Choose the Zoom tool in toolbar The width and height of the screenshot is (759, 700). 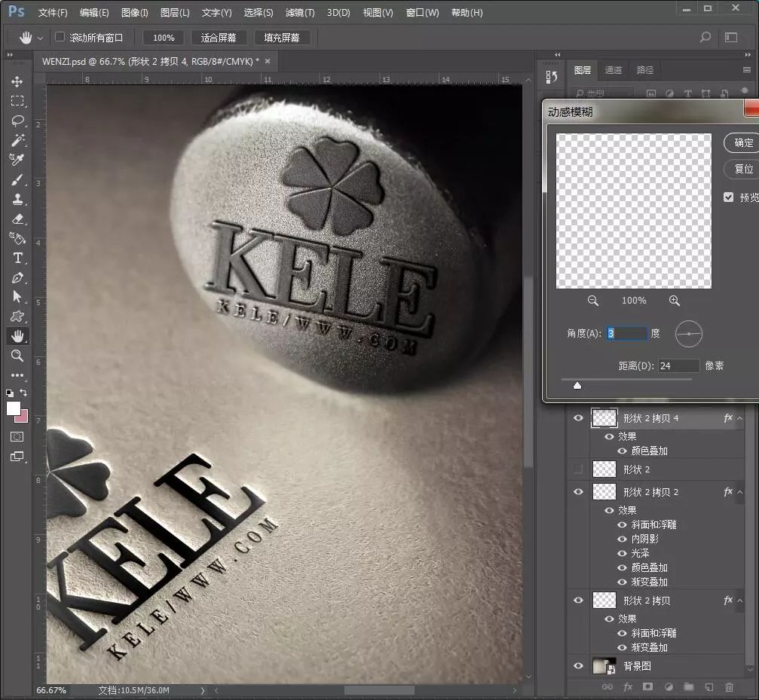click(17, 356)
